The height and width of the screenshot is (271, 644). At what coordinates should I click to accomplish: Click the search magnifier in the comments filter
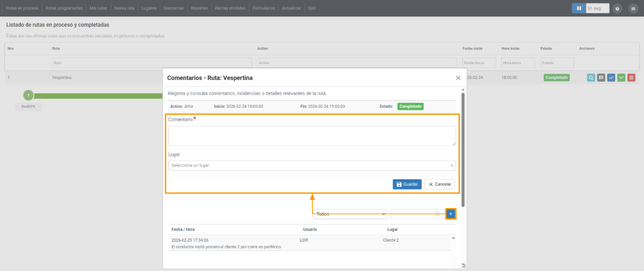pos(437,214)
